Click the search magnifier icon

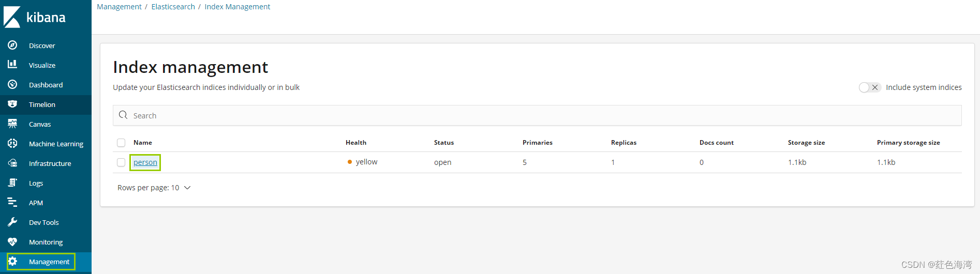[x=123, y=115]
